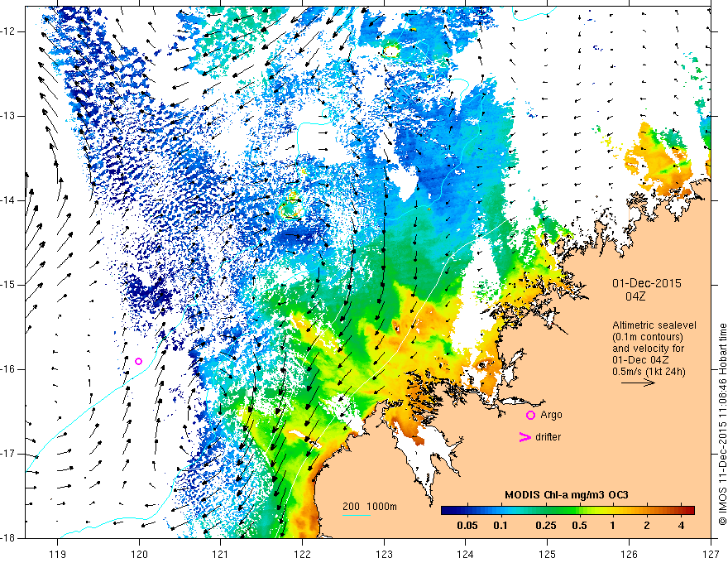
Task: Click the "1000m" isobath depth label
Action: click(x=381, y=507)
